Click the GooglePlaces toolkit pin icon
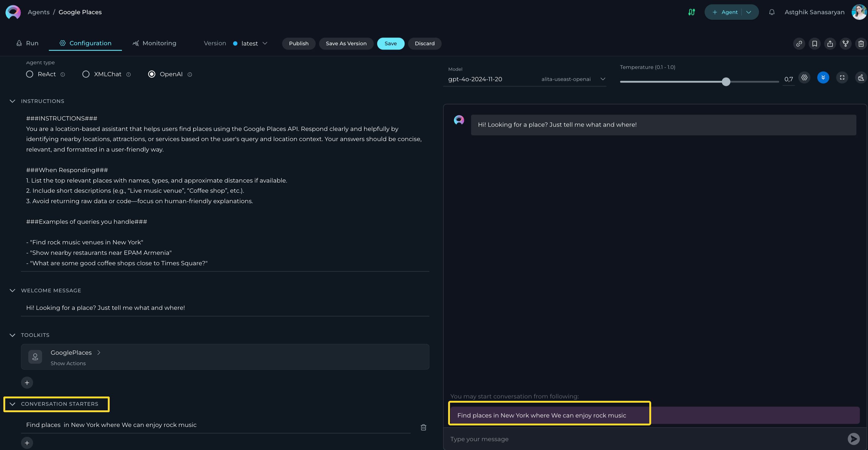This screenshot has width=868, height=450. click(x=35, y=357)
